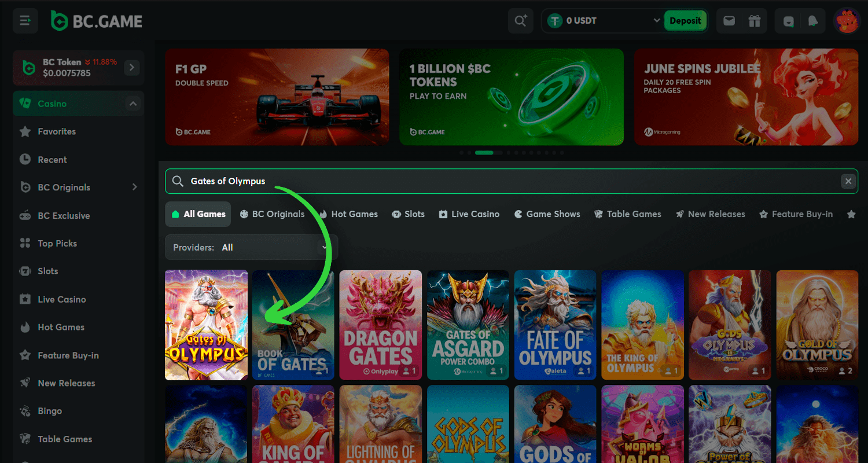Expand BC Token arrow button
Viewport: 868px width, 463px height.
click(132, 68)
